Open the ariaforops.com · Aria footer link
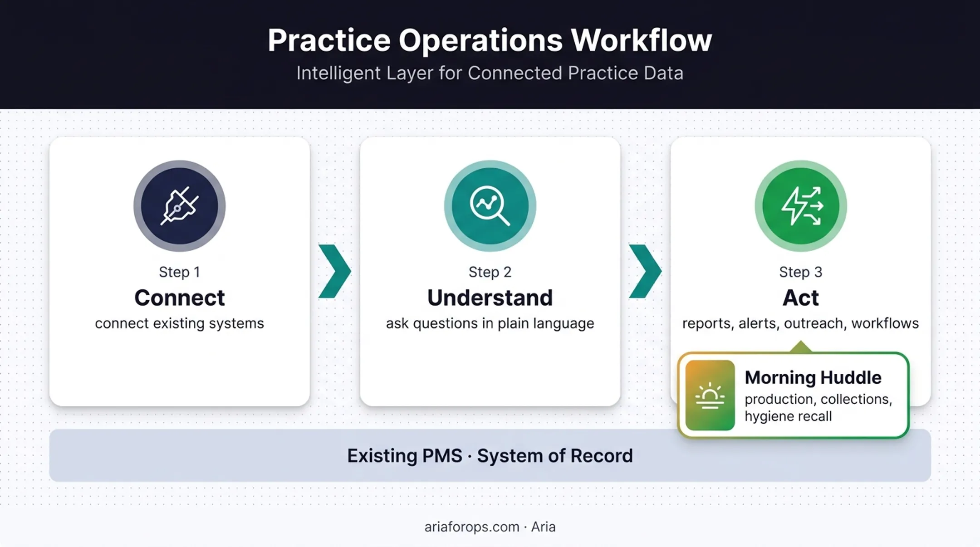Image resolution: width=980 pixels, height=547 pixels. (x=490, y=527)
